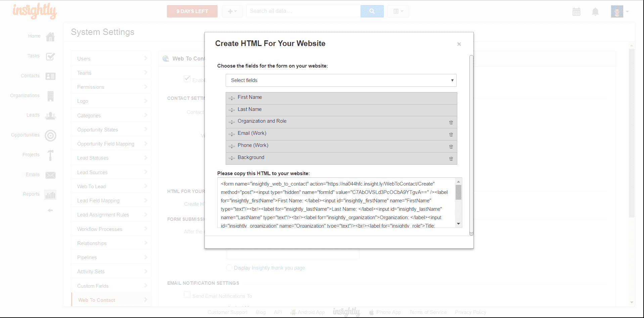Image resolution: width=644 pixels, height=318 pixels.
Task: Click the HTML textarea scroll up arrow
Action: (x=458, y=182)
